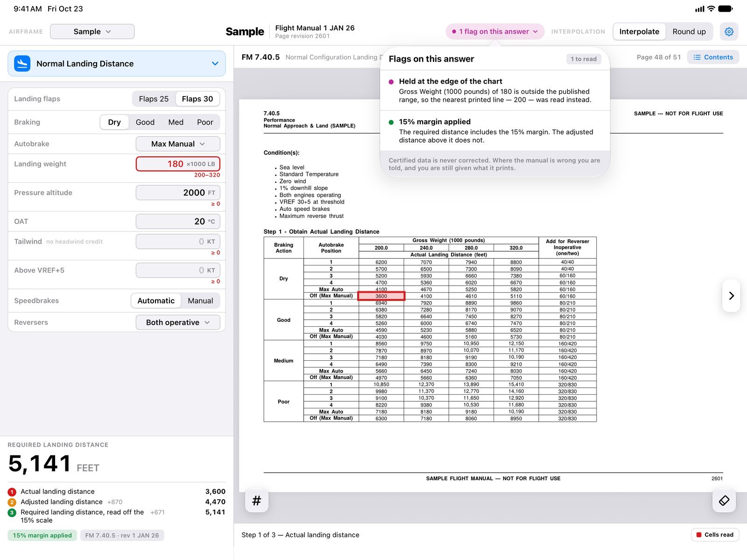
Task: Choose Good braking action
Action: [x=145, y=122]
